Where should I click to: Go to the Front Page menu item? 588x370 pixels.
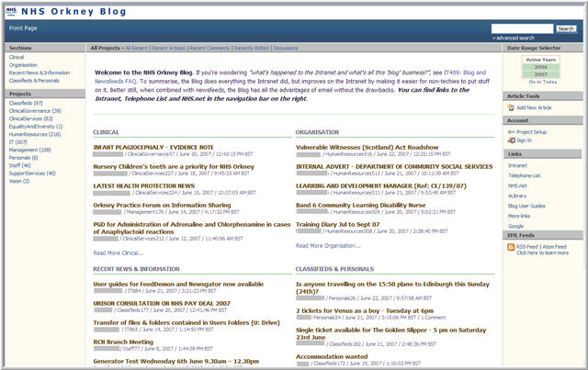click(x=23, y=28)
